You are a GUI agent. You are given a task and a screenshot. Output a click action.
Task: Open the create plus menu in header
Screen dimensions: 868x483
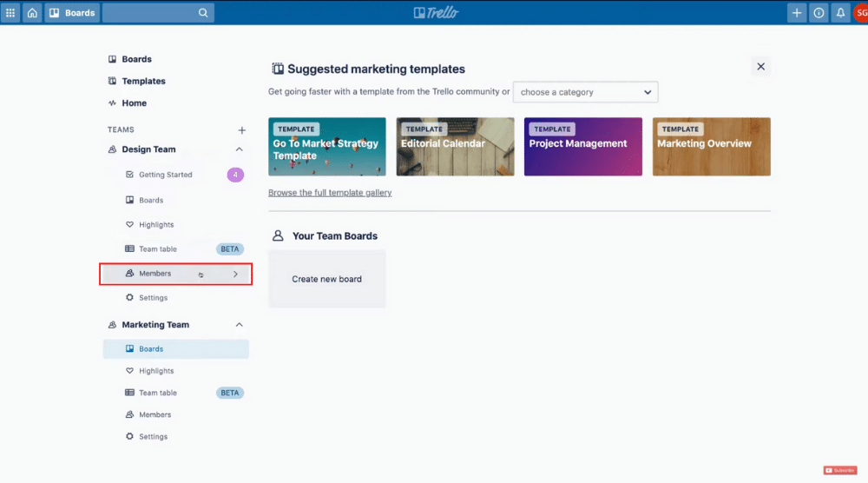[797, 13]
